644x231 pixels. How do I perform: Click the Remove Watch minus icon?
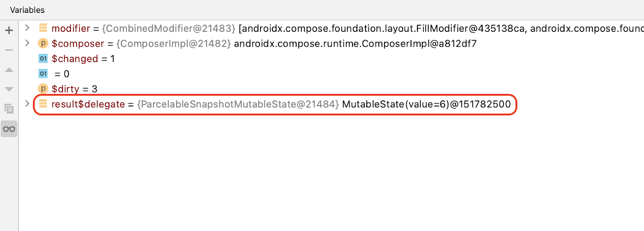point(9,50)
